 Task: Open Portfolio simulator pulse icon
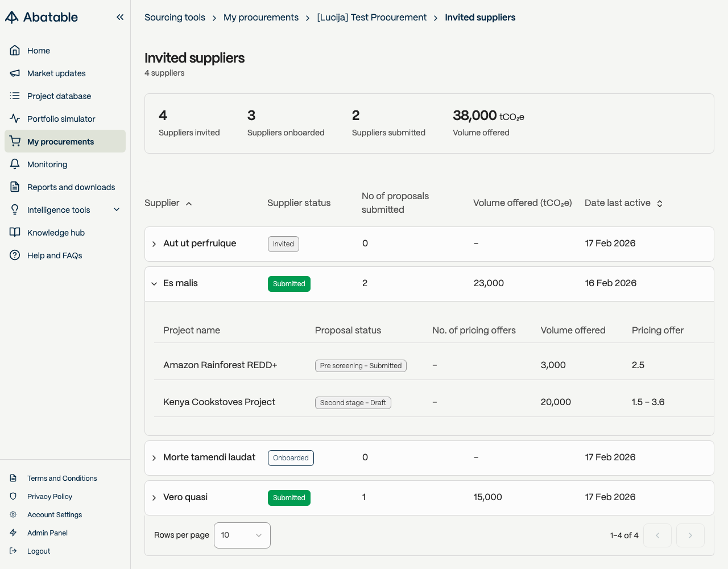coord(15,119)
